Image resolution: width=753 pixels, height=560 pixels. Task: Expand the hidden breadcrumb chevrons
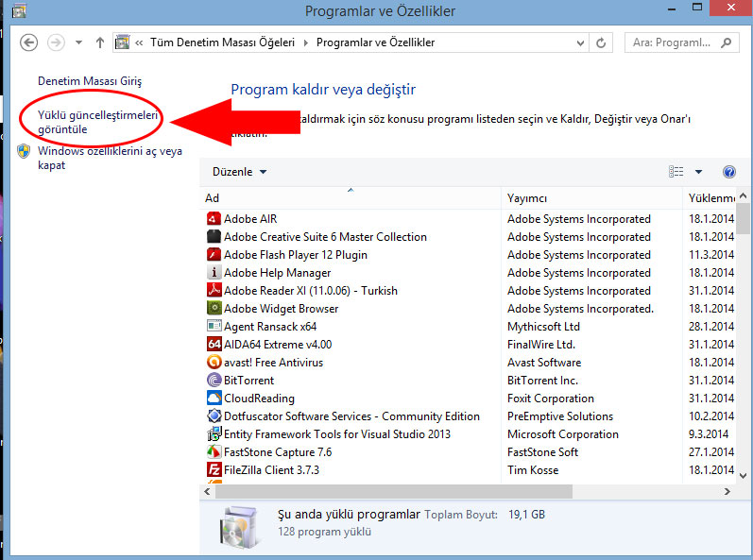point(139,42)
